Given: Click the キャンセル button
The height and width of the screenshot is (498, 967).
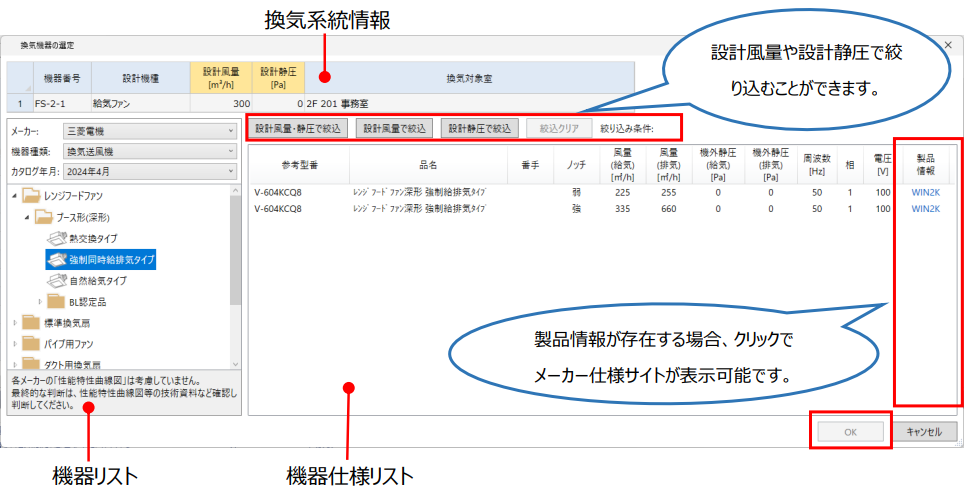Looking at the screenshot, I should (x=923, y=431).
